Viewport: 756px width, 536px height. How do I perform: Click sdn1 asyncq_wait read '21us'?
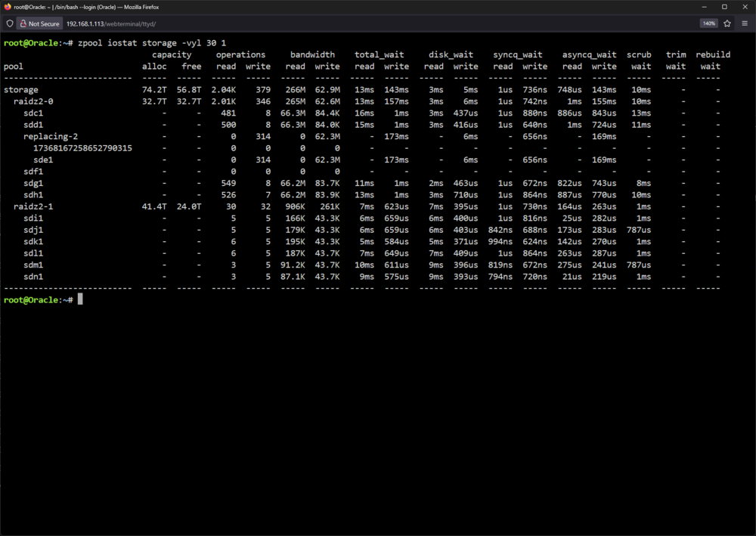572,277
